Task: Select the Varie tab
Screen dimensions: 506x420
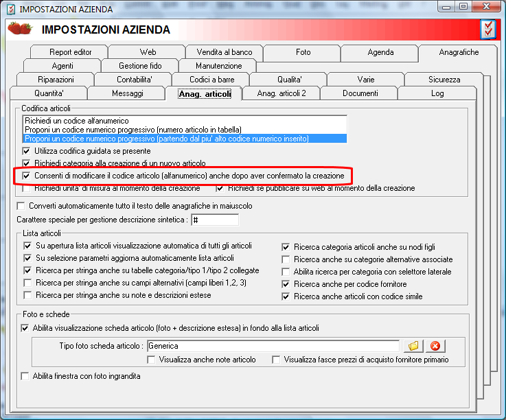Action: (x=366, y=80)
